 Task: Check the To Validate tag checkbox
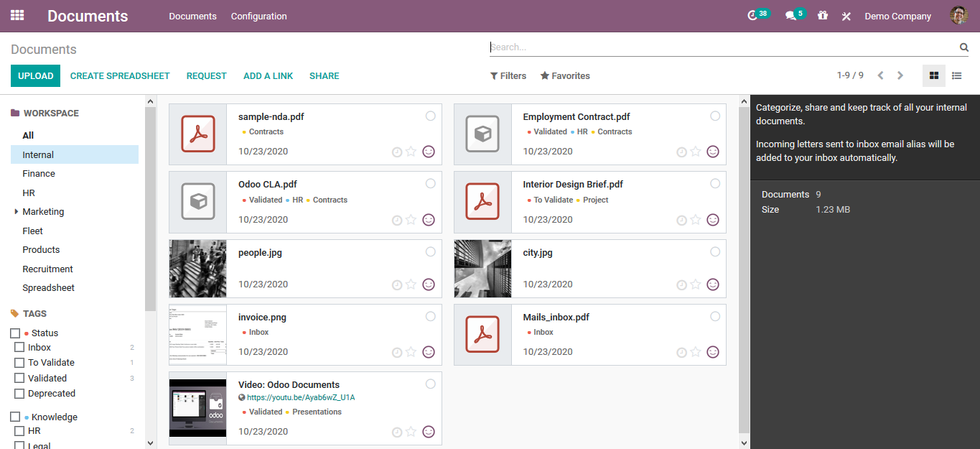click(x=19, y=363)
